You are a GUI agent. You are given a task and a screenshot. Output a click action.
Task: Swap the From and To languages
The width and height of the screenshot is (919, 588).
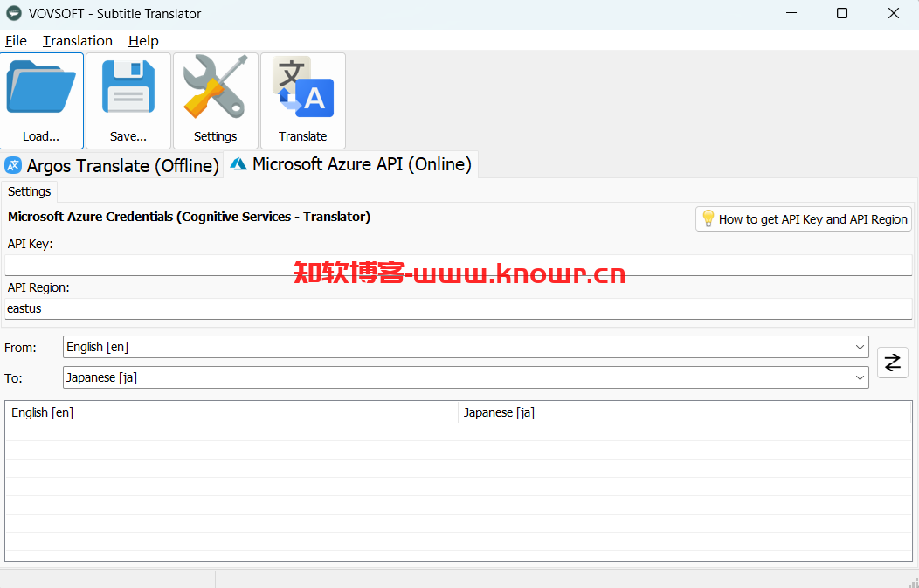coord(892,363)
